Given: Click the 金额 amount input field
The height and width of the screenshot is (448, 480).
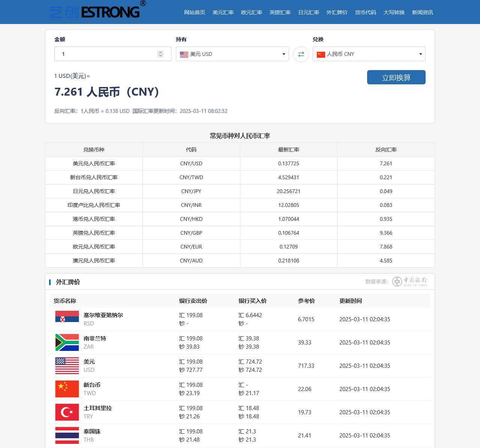Looking at the screenshot, I should click(112, 54).
